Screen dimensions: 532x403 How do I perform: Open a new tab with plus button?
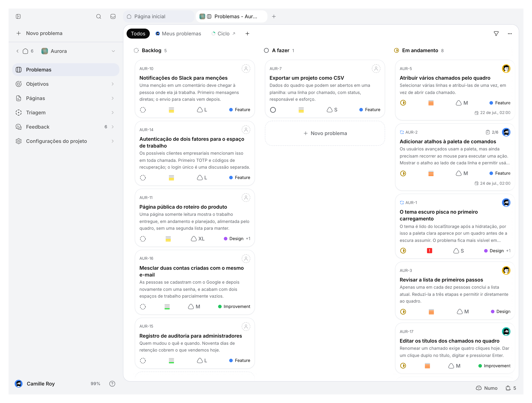pos(274,16)
